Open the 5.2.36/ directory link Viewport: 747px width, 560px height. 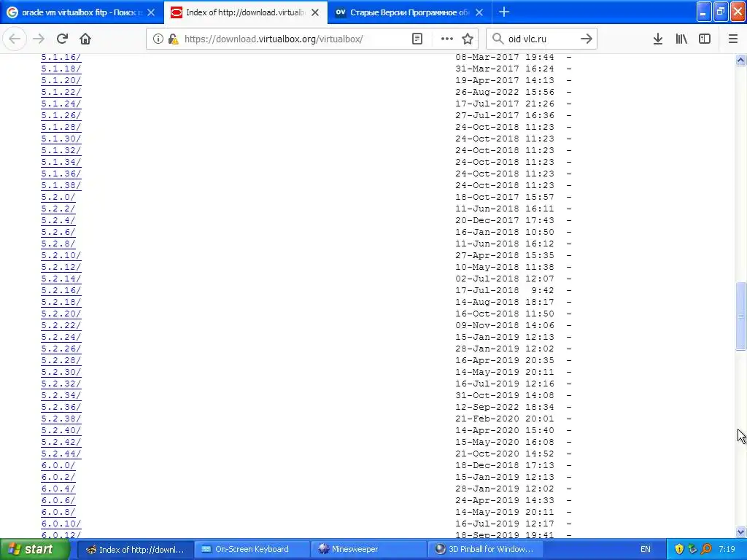tap(61, 407)
